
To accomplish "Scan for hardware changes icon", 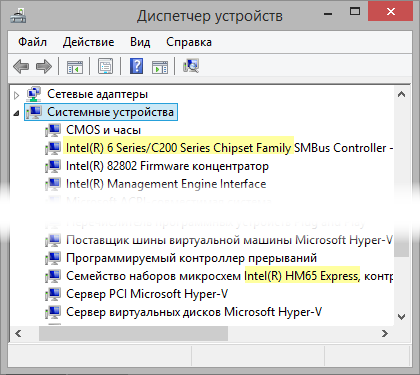I will [191, 66].
